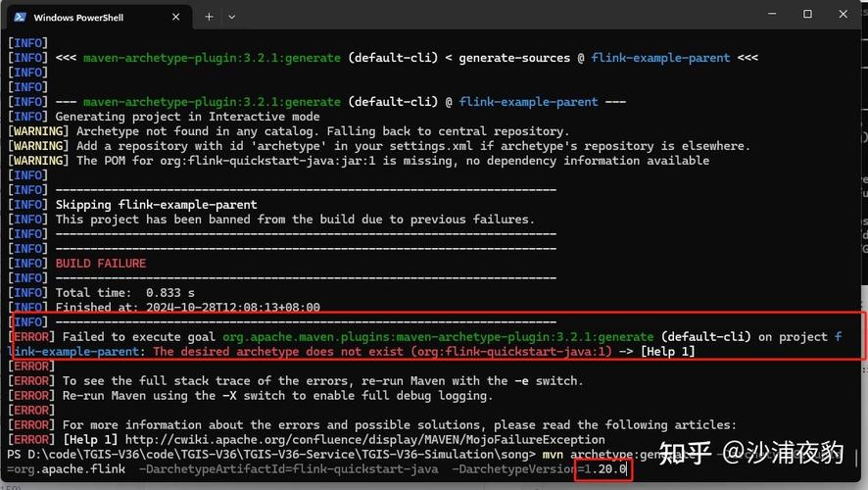This screenshot has width=868, height=490.
Task: Expand the new tab profile dropdown
Action: coord(232,18)
